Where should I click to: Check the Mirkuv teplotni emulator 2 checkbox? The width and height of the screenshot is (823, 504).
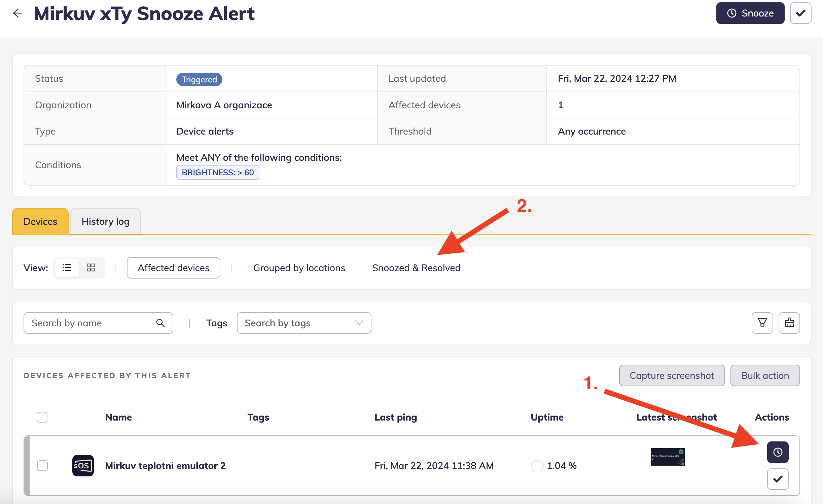coord(42,466)
